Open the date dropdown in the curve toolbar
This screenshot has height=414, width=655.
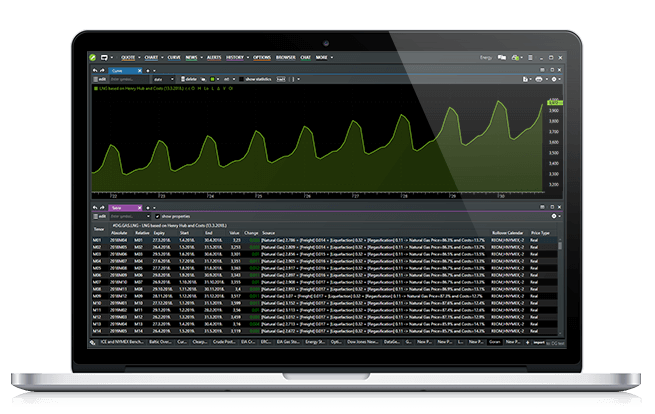click(163, 79)
